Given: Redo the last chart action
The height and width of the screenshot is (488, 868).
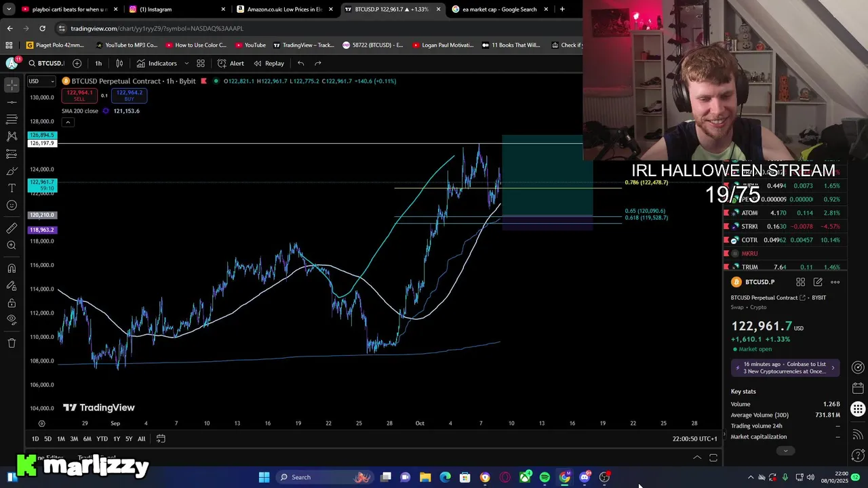Looking at the screenshot, I should (x=317, y=63).
